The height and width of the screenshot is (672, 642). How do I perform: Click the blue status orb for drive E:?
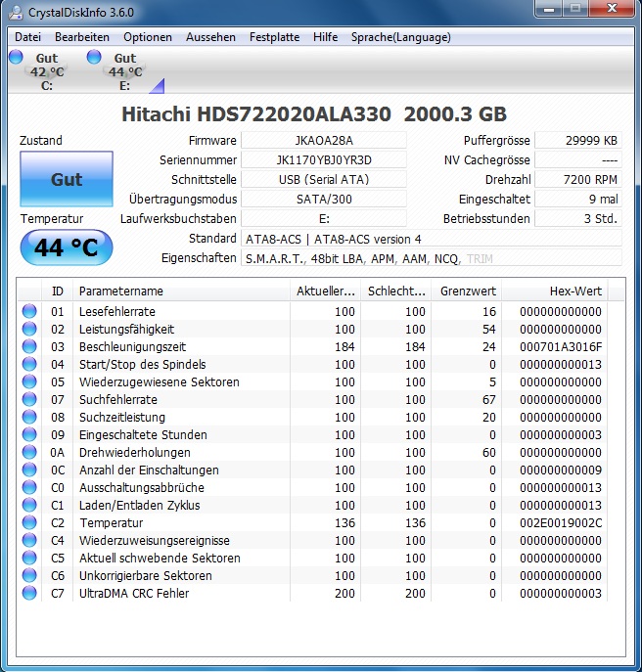[94, 57]
